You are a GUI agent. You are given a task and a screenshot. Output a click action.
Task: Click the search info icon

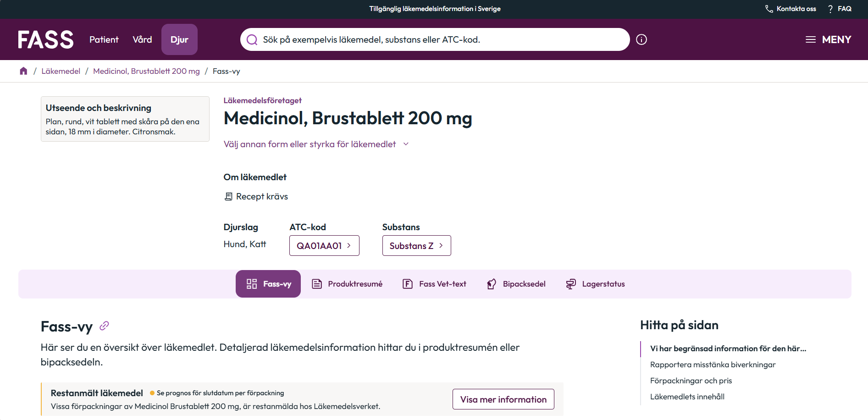point(641,39)
